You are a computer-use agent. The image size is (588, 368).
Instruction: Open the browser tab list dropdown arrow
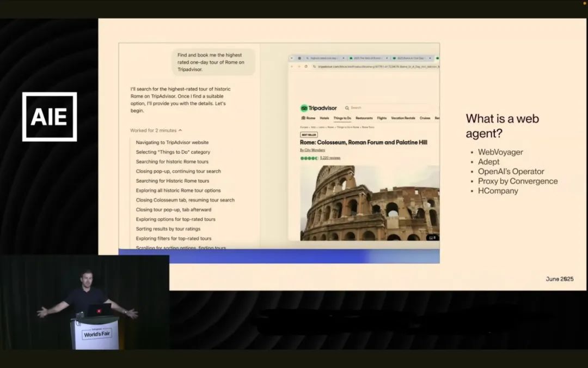pyautogui.click(x=292, y=58)
